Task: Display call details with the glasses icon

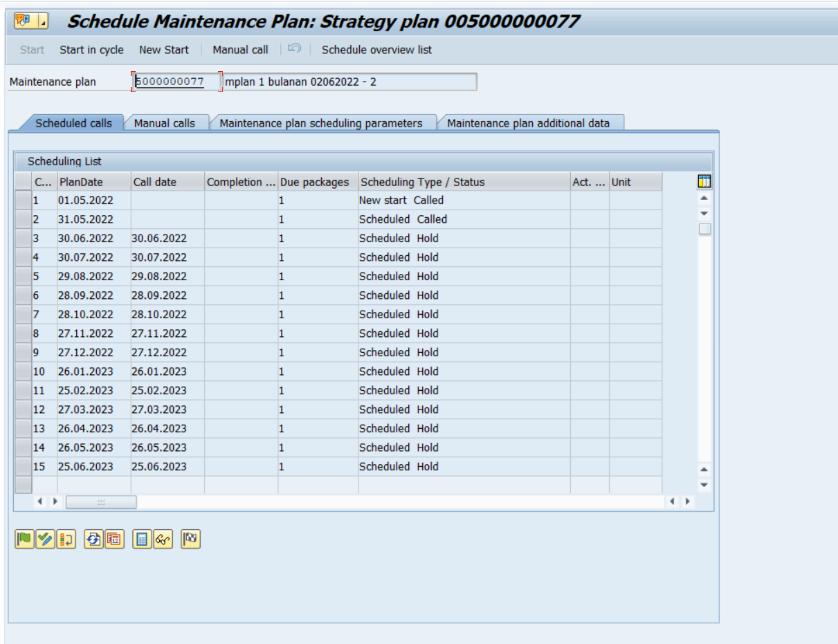Action: tap(163, 537)
